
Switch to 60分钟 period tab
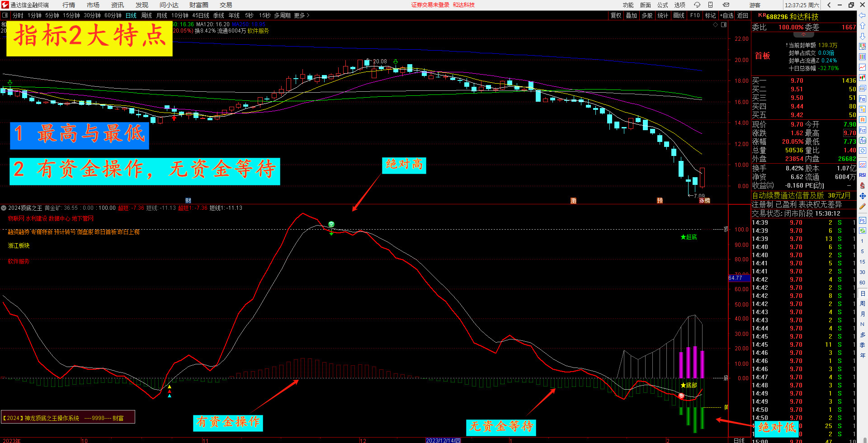(113, 15)
